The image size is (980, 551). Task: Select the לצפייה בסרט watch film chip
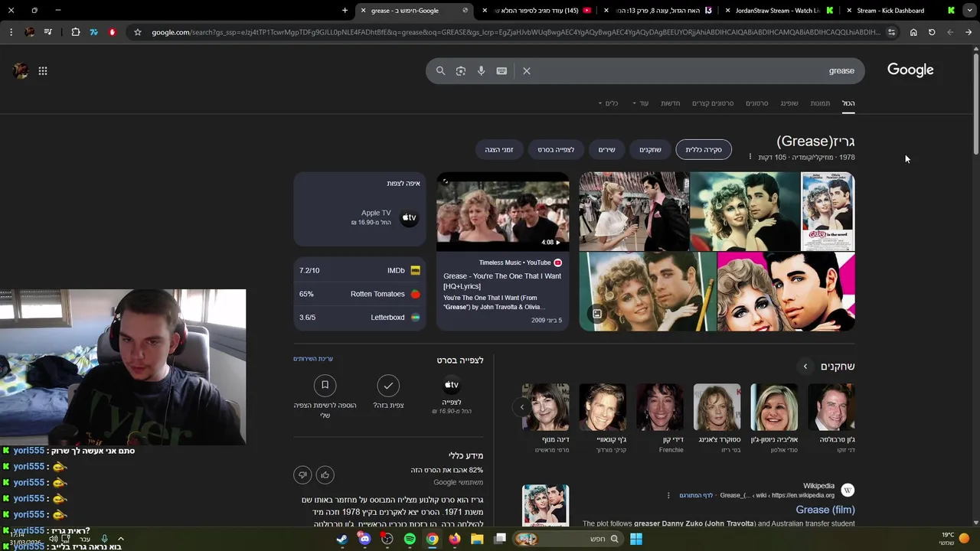coord(556,149)
